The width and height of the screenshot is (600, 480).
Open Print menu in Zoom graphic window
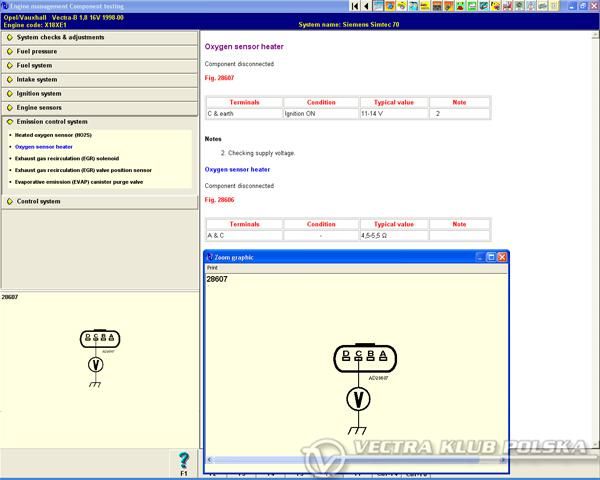coord(212,268)
